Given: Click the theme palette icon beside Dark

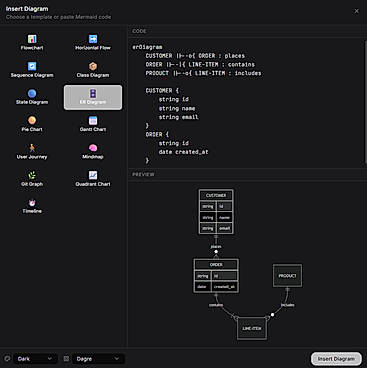Looking at the screenshot, I should [x=7, y=359].
